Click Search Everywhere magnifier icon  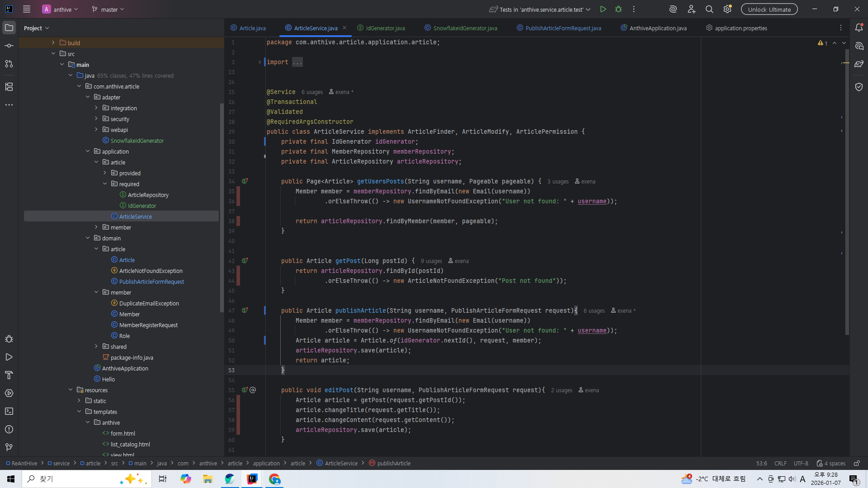tap(709, 9)
